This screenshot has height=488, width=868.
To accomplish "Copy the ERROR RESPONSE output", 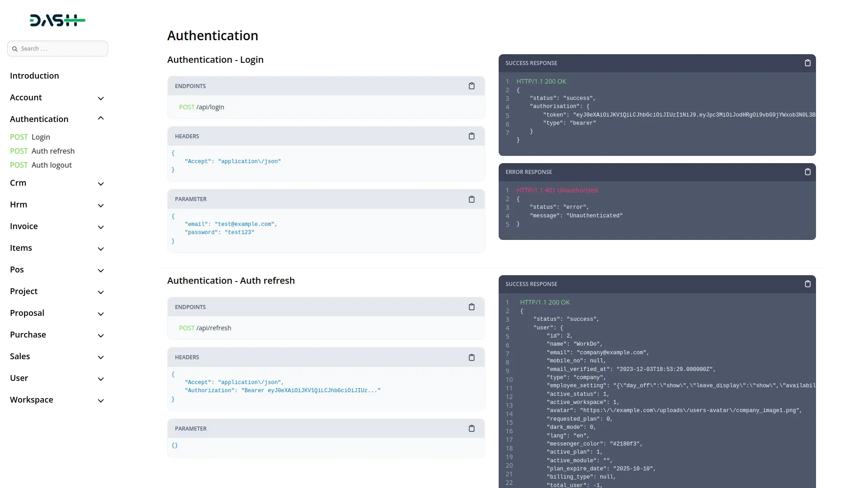I will (x=808, y=172).
